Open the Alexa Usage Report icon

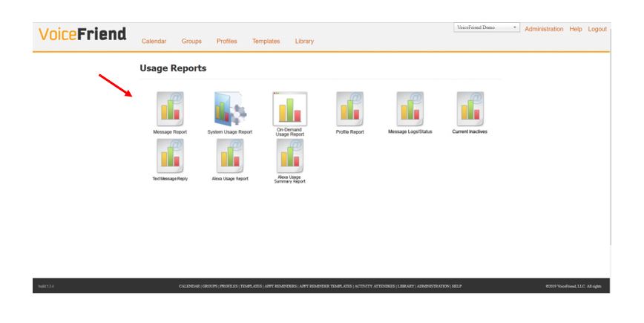pyautogui.click(x=230, y=156)
